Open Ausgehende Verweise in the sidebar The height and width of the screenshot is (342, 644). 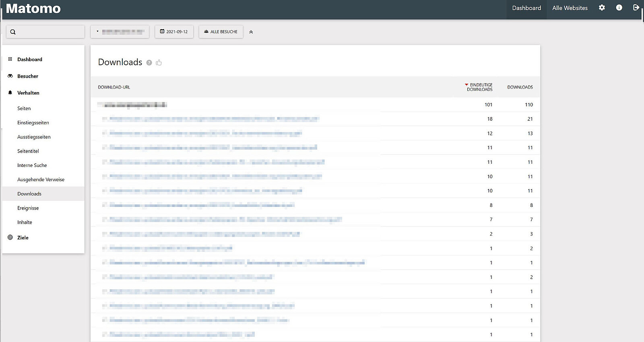click(41, 179)
